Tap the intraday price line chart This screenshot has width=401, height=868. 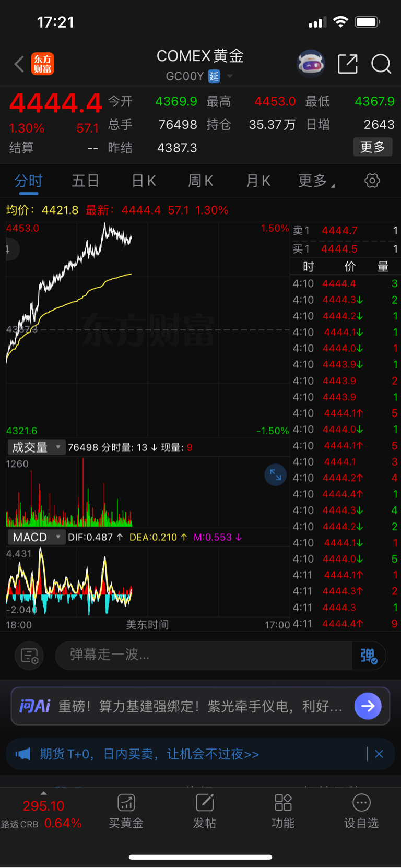148,330
